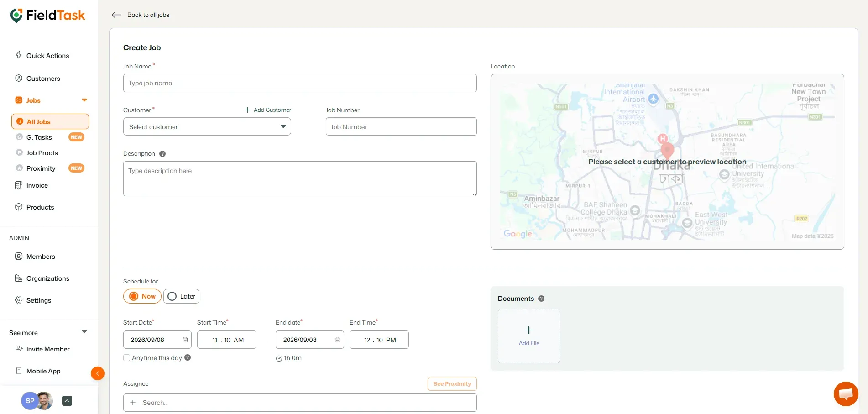Select All Jobs in sidebar
The image size is (868, 414).
[50, 122]
